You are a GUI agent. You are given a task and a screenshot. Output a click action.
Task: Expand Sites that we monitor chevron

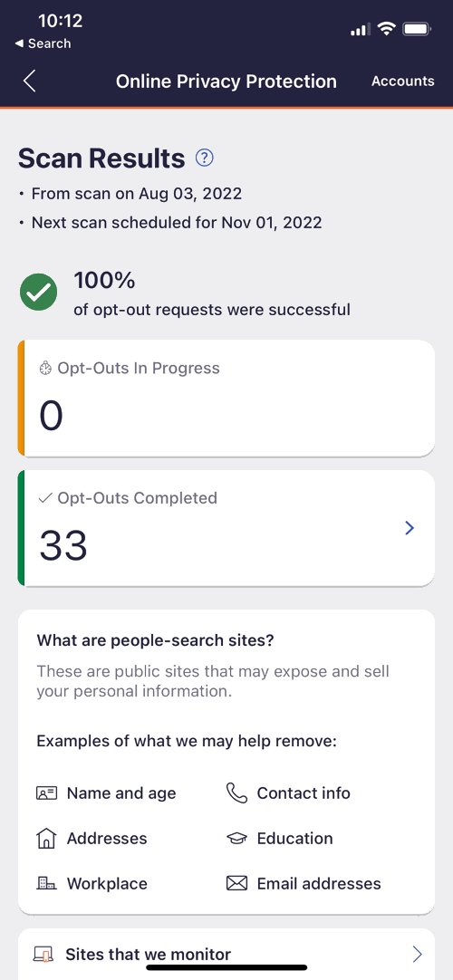418,954
